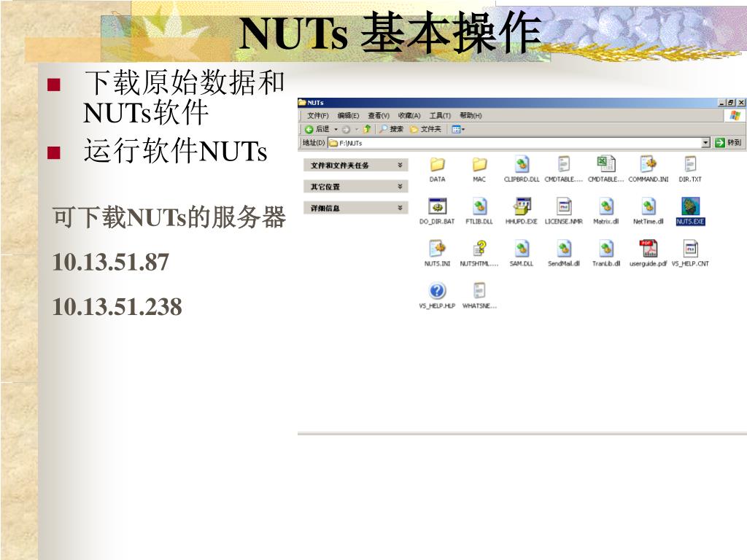Open the 查看(V) menu
The width and height of the screenshot is (747, 560).
pos(379,116)
